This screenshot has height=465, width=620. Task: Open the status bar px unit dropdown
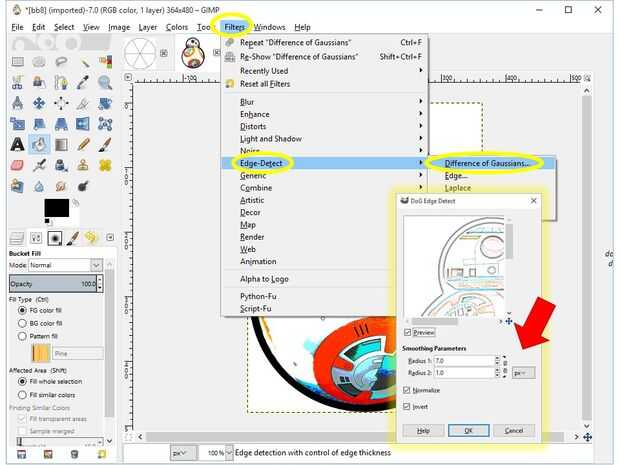click(x=183, y=453)
